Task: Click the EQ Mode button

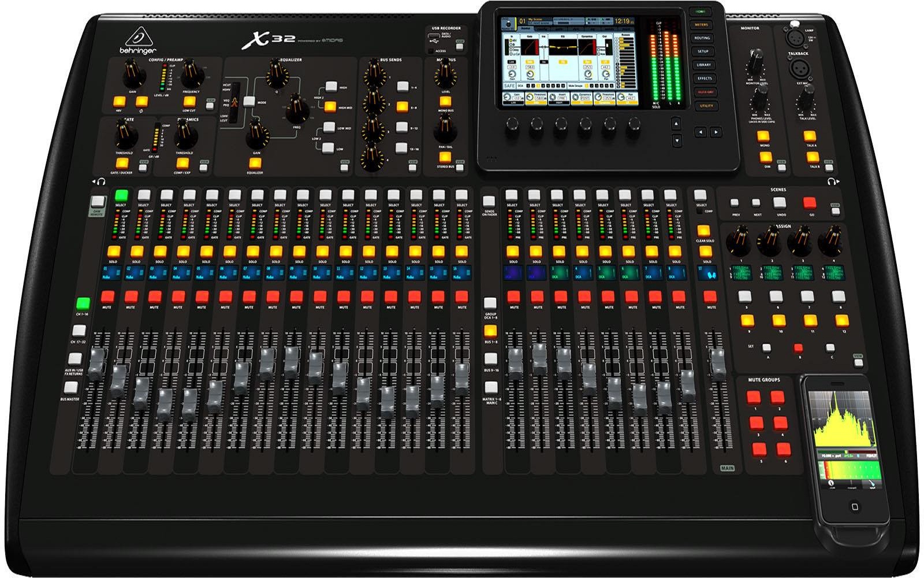Action: tap(249, 101)
